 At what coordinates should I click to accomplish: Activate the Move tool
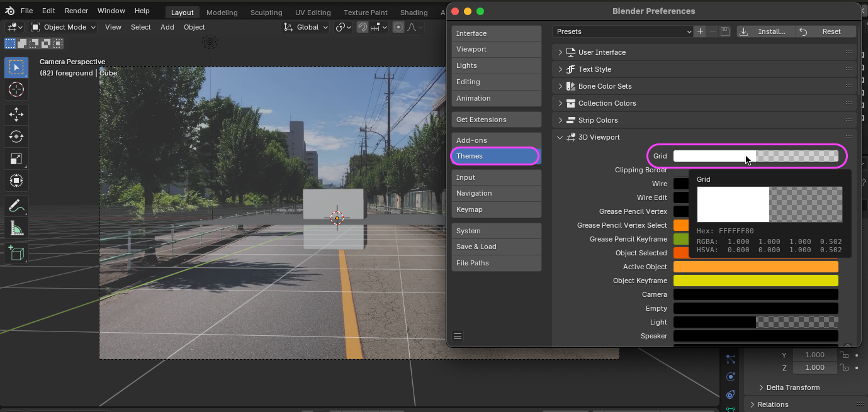pos(16,114)
